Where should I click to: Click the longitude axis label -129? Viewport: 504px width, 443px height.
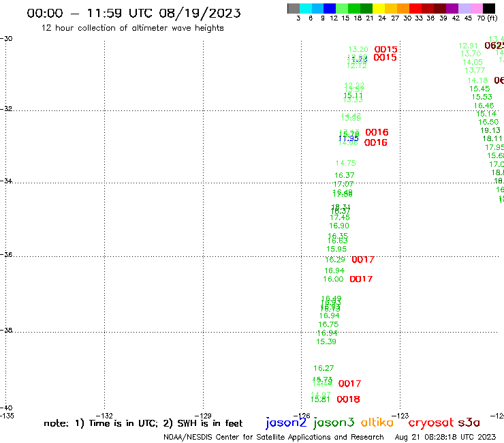(203, 416)
